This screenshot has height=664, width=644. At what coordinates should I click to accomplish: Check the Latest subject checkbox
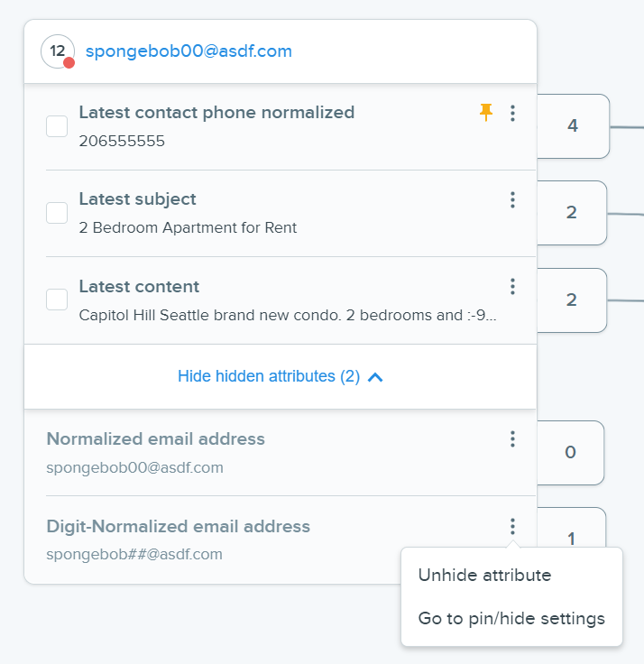click(57, 213)
